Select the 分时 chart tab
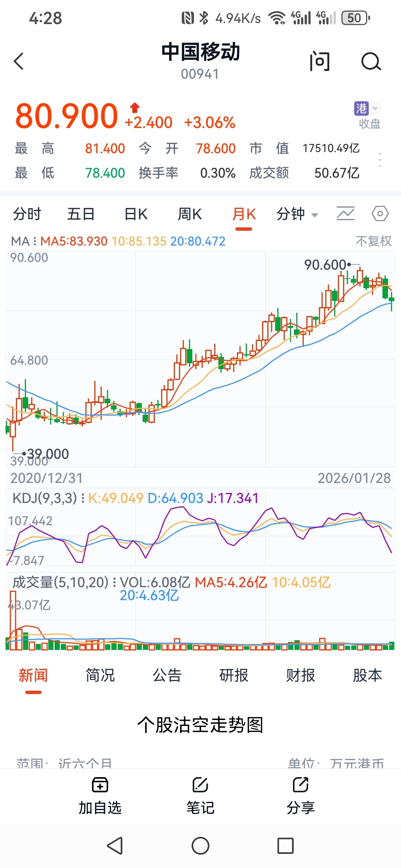401x868 pixels. (27, 214)
